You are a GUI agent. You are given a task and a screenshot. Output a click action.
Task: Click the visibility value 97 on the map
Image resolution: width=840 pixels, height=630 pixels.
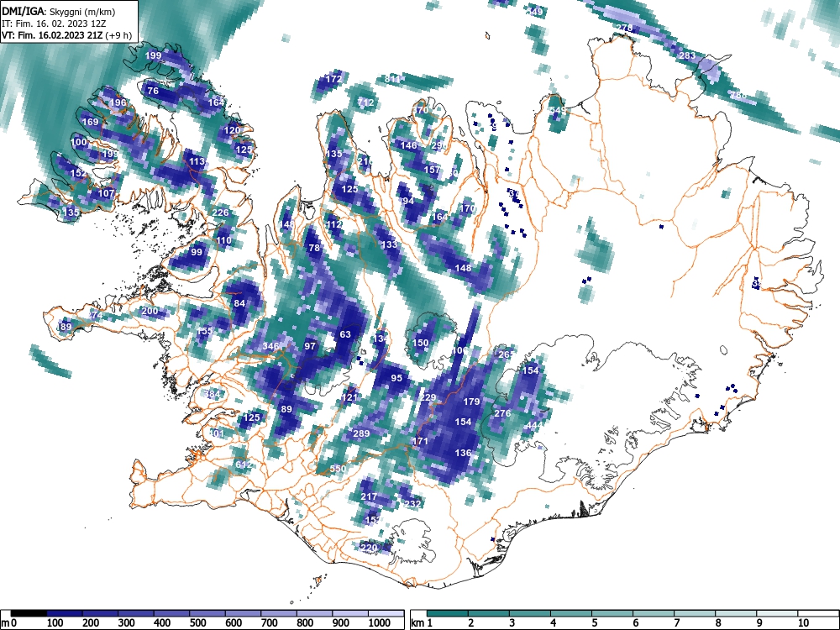point(310,346)
